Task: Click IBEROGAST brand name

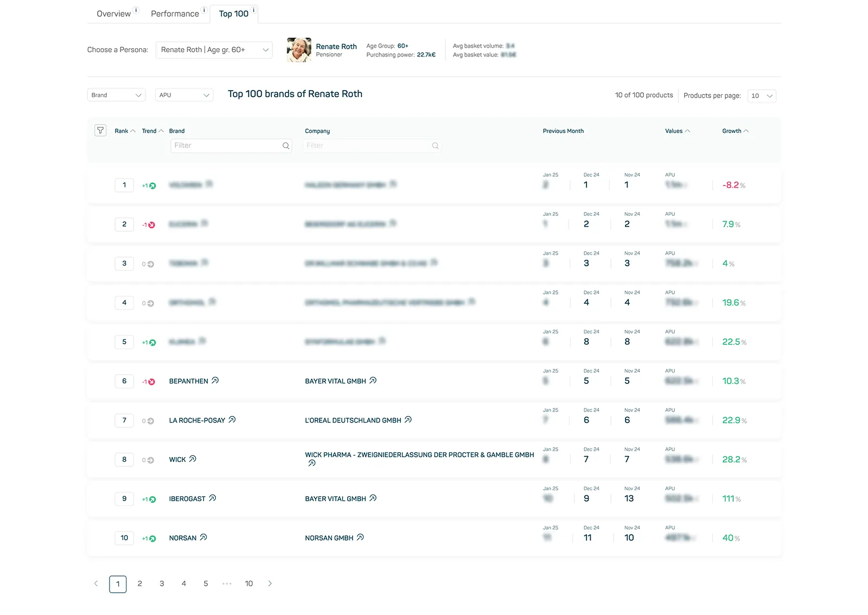Action: click(x=187, y=499)
